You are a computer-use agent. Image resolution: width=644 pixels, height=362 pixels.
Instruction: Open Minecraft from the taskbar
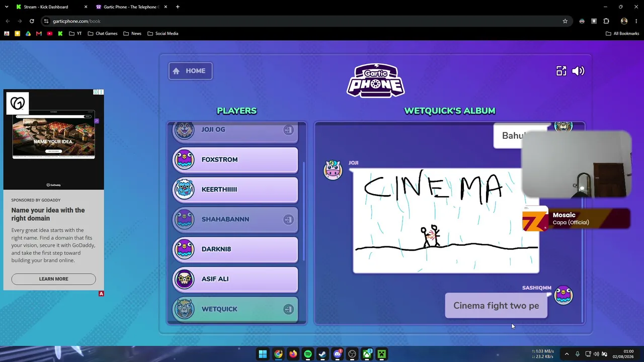382,354
